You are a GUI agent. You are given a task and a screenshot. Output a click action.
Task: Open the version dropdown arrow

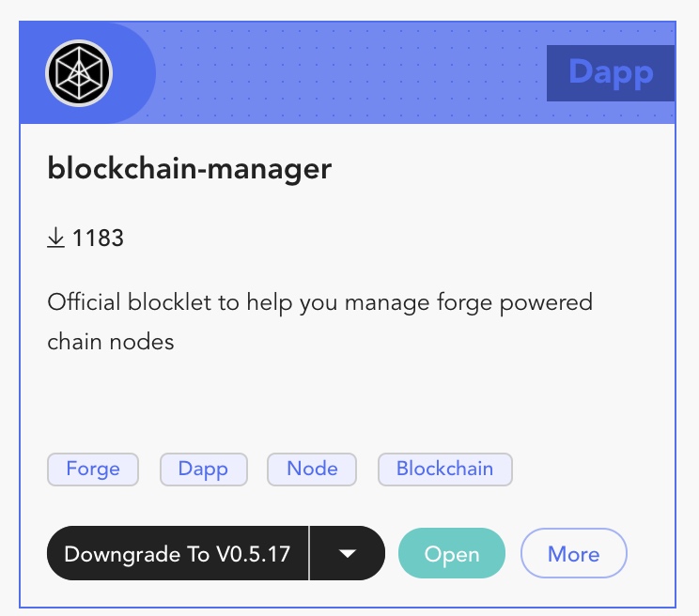(348, 554)
